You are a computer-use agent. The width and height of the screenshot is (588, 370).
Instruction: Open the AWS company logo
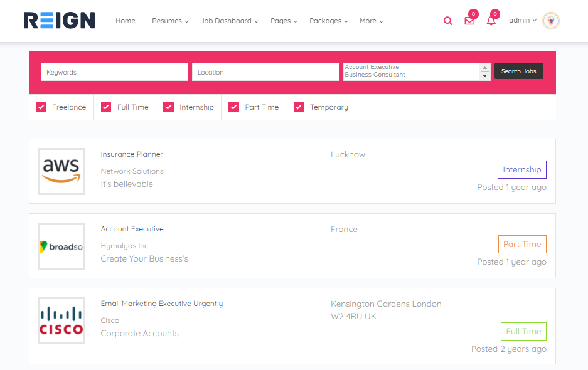(x=61, y=171)
